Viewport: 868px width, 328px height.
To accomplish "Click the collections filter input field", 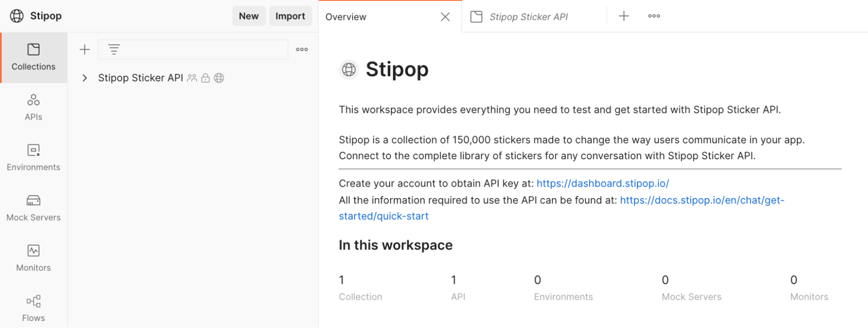I will click(x=193, y=49).
